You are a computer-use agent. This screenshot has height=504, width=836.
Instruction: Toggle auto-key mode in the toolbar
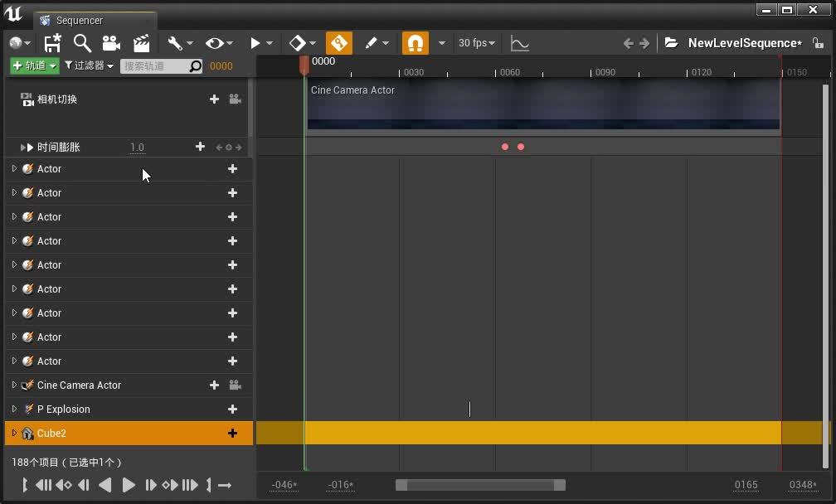[338, 42]
